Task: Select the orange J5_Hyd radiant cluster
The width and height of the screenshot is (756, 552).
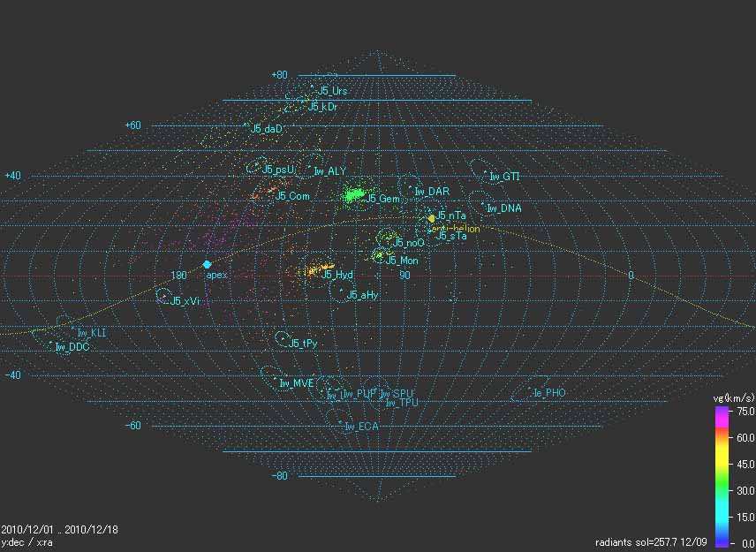Action: click(314, 270)
